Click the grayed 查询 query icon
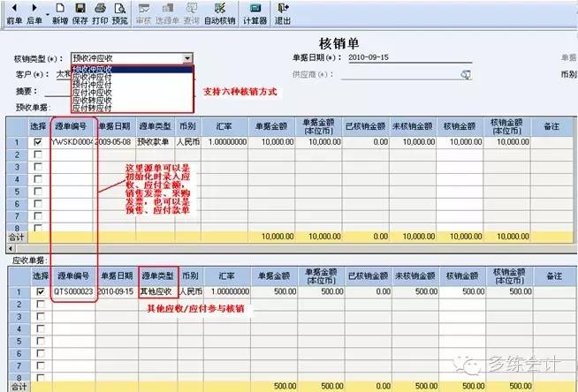Screen dimensions: 578x392 coord(192,13)
